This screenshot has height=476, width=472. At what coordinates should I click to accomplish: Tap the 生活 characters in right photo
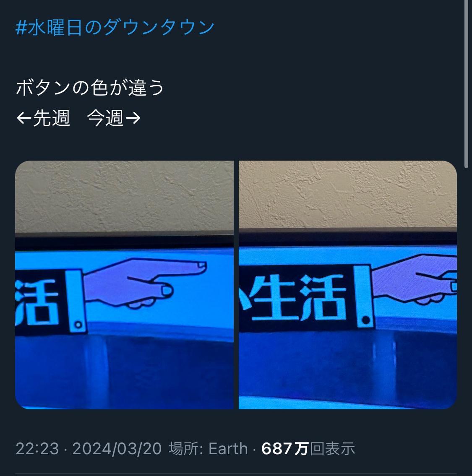tap(299, 297)
